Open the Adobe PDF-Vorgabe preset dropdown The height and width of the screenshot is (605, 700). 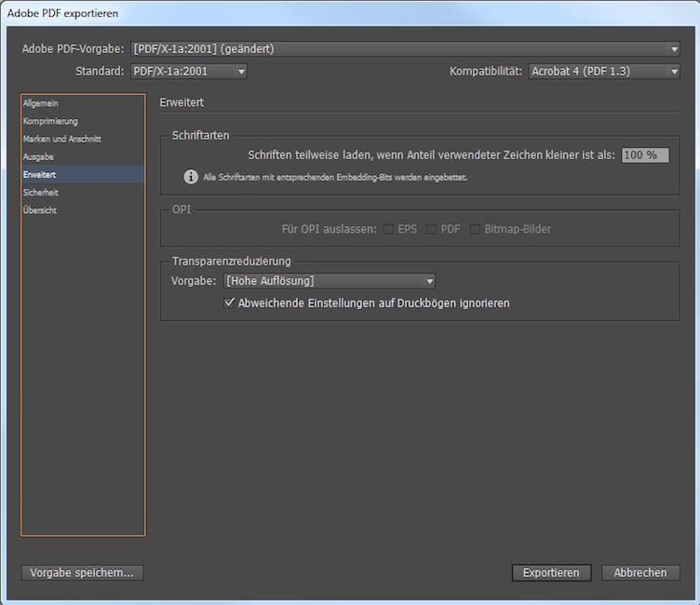[x=405, y=48]
